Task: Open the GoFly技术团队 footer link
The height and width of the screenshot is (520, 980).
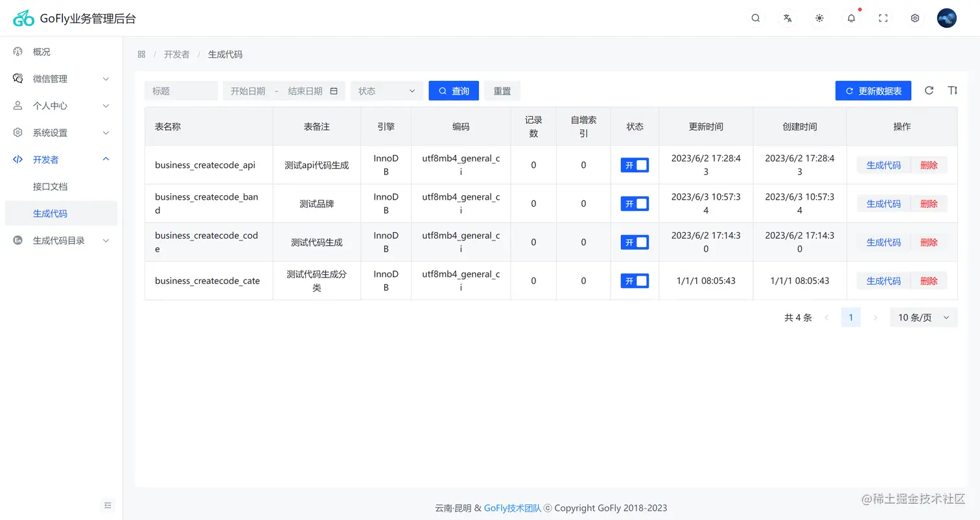Action: [x=512, y=508]
